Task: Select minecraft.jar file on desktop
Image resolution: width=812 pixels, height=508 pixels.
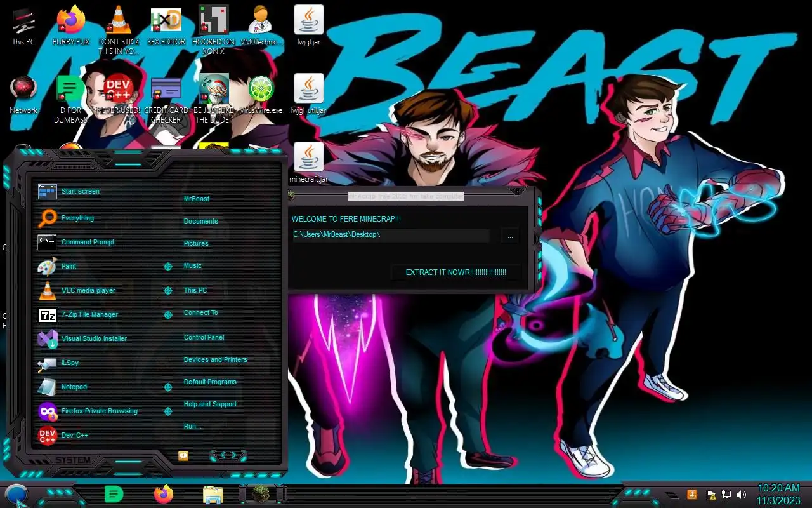Action: coord(309,163)
